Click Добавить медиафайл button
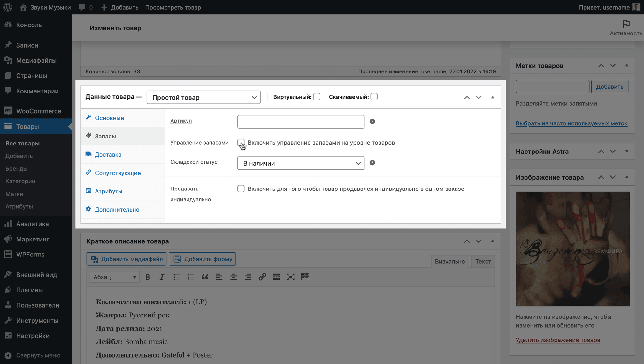 tap(126, 259)
